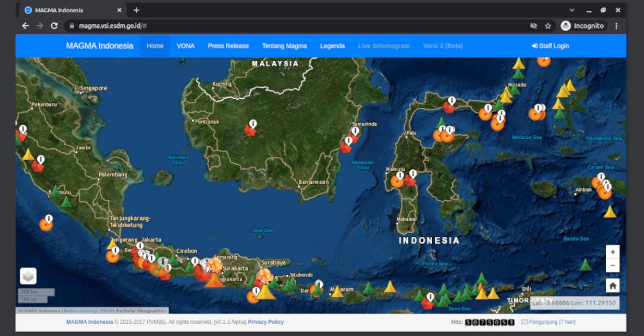The image size is (644, 336).
Task: Click the Incognito profile indicator
Action: (582, 26)
